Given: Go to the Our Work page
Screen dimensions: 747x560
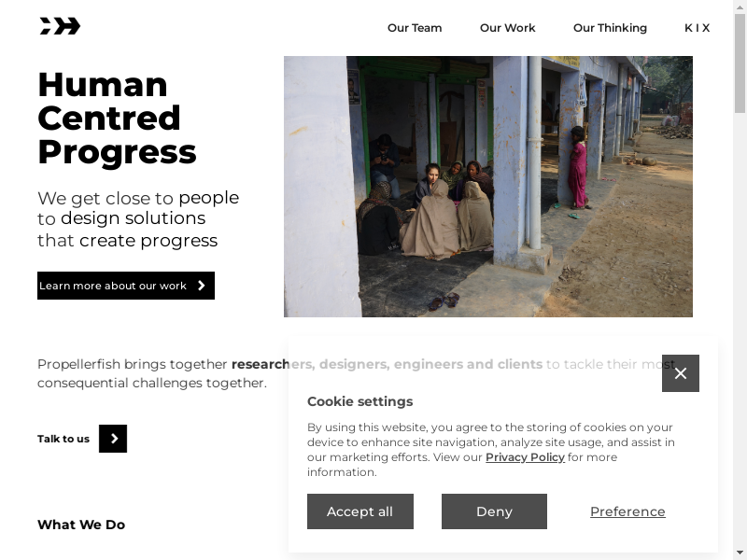Looking at the screenshot, I should (507, 28).
